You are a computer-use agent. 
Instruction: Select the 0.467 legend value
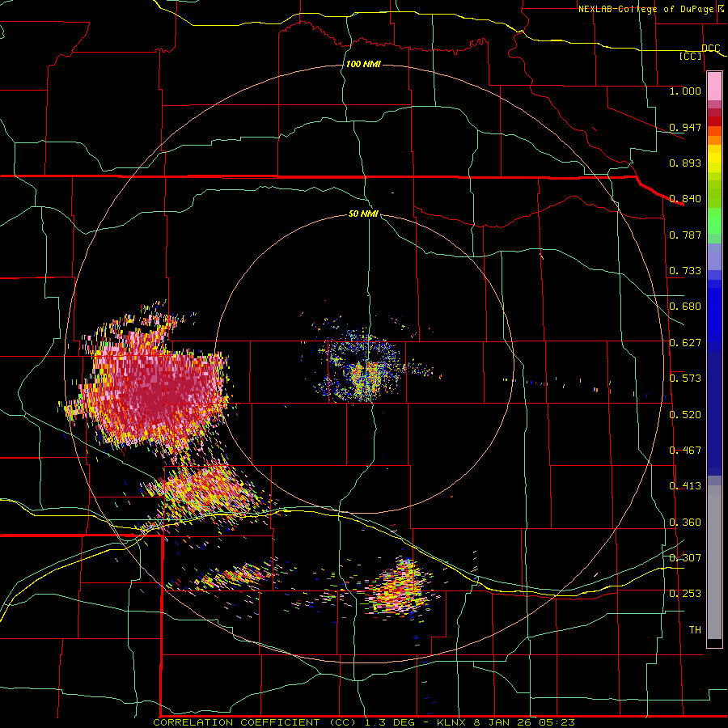(685, 451)
